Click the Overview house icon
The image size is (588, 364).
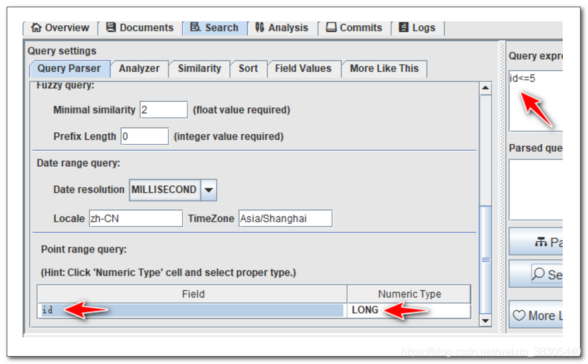pyautogui.click(x=36, y=27)
